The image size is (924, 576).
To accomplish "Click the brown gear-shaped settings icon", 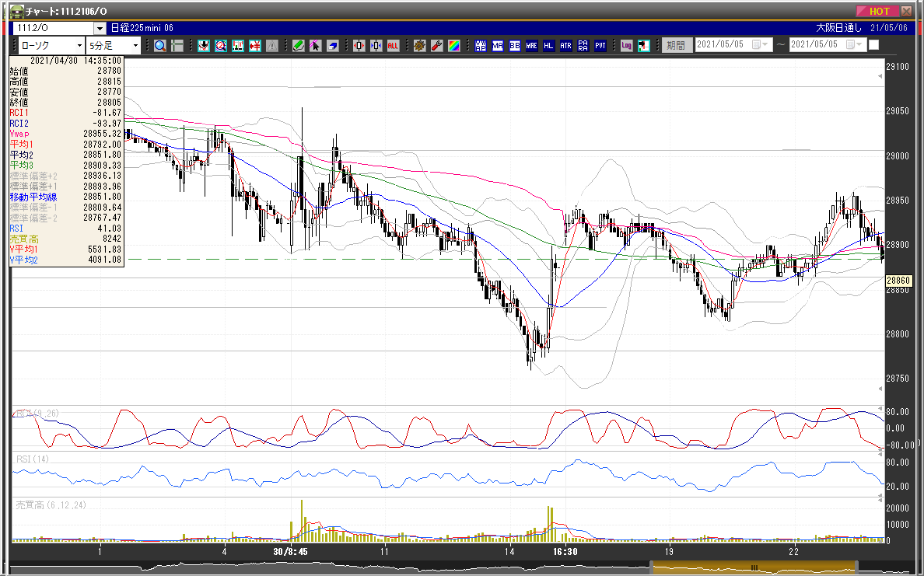I will click(419, 45).
